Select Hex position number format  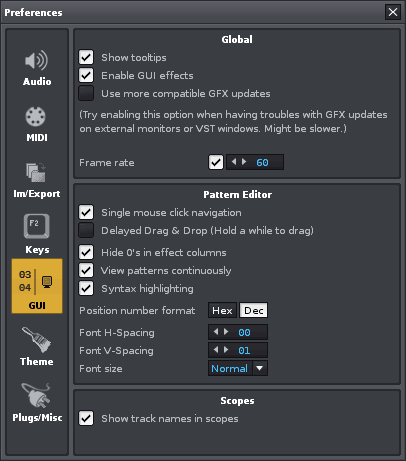pyautogui.click(x=222, y=310)
